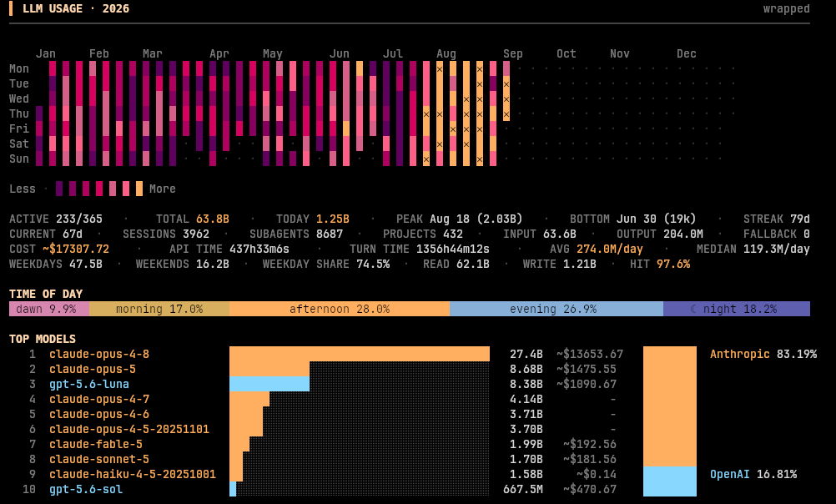Screen dimensions: 836x504
Task: Click the PEAK Aug 18 (2.03B) stat
Action: tap(459, 219)
